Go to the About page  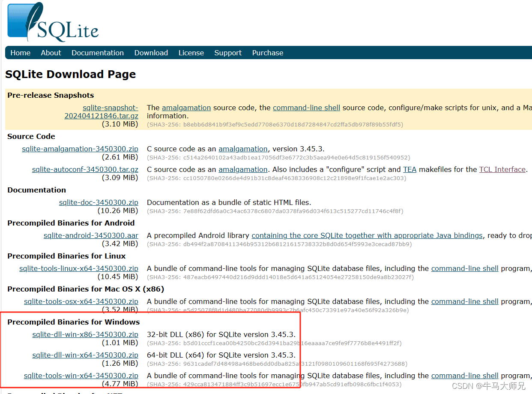point(51,53)
